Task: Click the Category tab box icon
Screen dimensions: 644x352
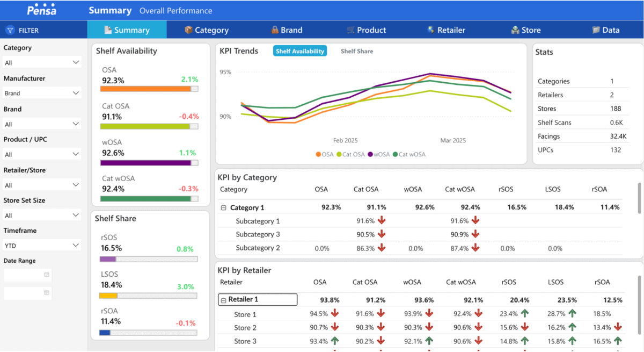Action: click(188, 30)
